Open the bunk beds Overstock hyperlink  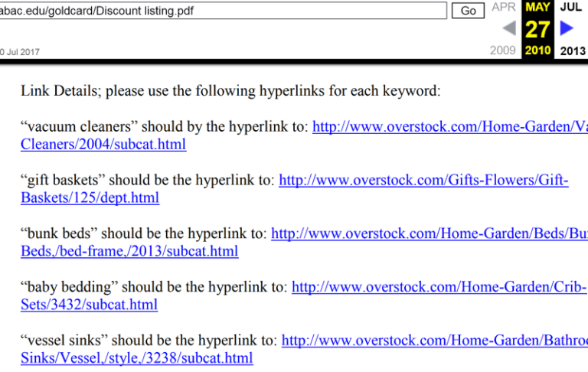(x=430, y=233)
